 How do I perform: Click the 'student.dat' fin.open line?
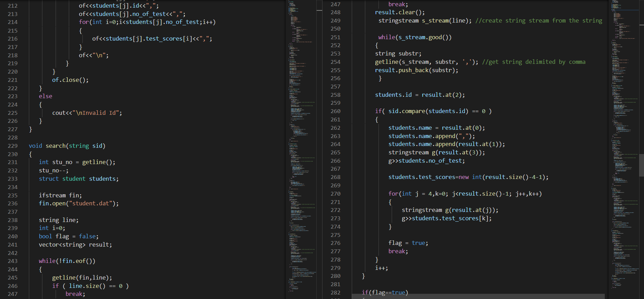[x=79, y=203]
